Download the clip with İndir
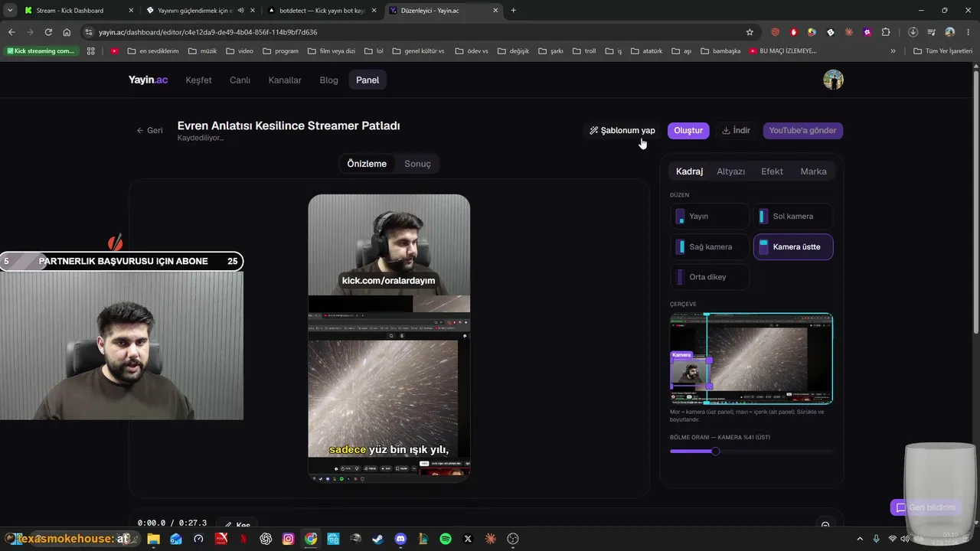Viewport: 980px width, 551px height. coord(737,131)
